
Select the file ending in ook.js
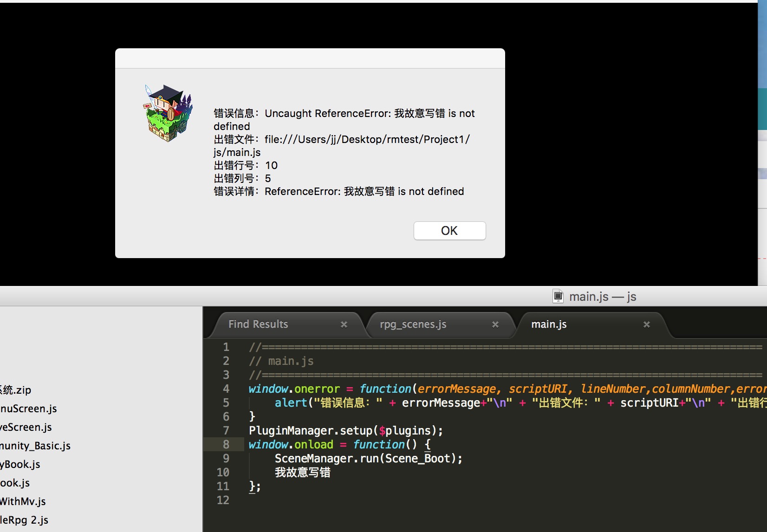click(15, 483)
